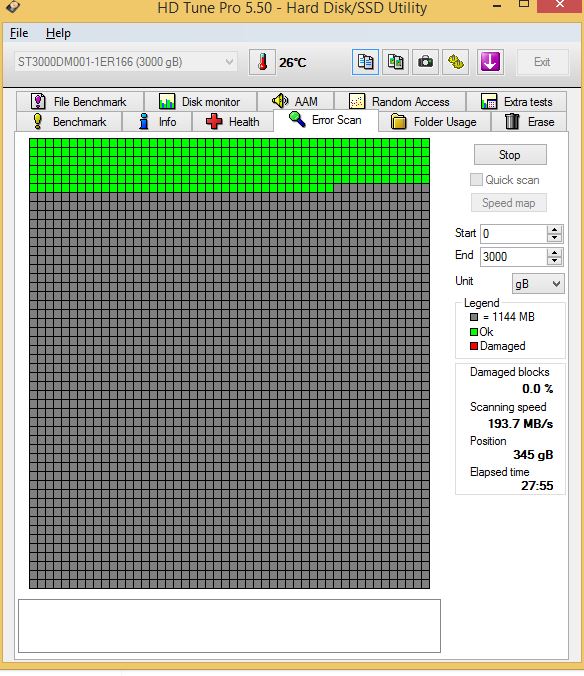Increase the Start value spinner

click(x=554, y=230)
